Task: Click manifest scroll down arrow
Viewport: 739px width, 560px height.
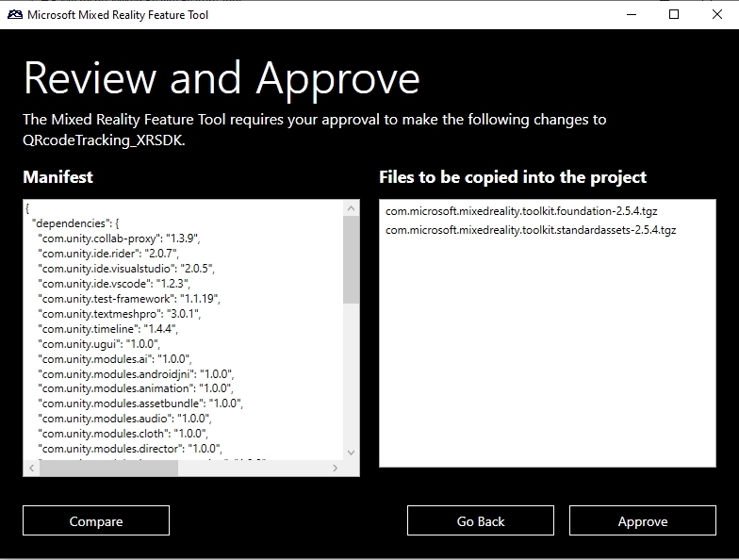Action: [x=351, y=453]
